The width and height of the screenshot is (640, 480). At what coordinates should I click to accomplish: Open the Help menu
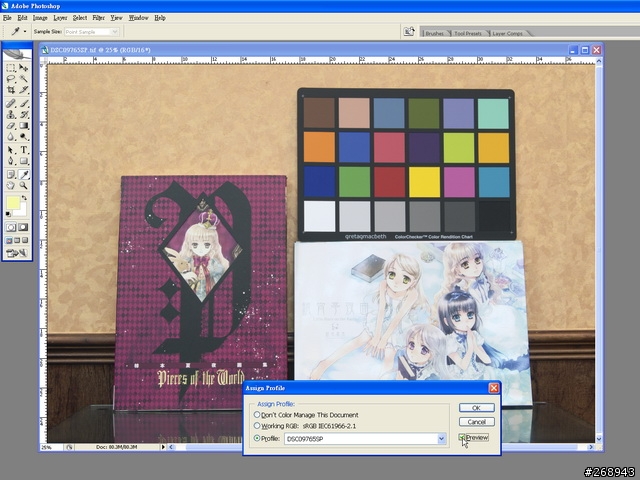point(160,18)
